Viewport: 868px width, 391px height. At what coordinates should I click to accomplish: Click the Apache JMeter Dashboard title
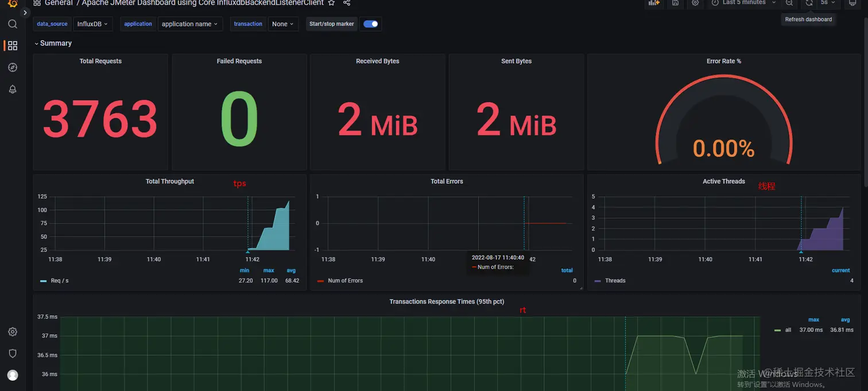(203, 3)
